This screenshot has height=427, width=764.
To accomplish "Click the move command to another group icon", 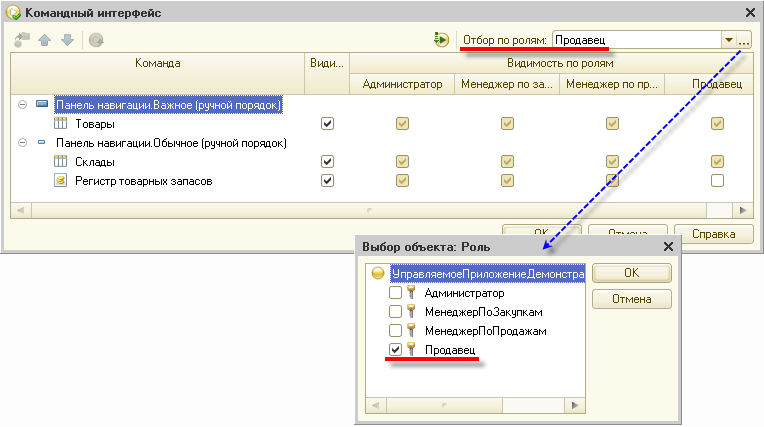I will click(x=22, y=39).
